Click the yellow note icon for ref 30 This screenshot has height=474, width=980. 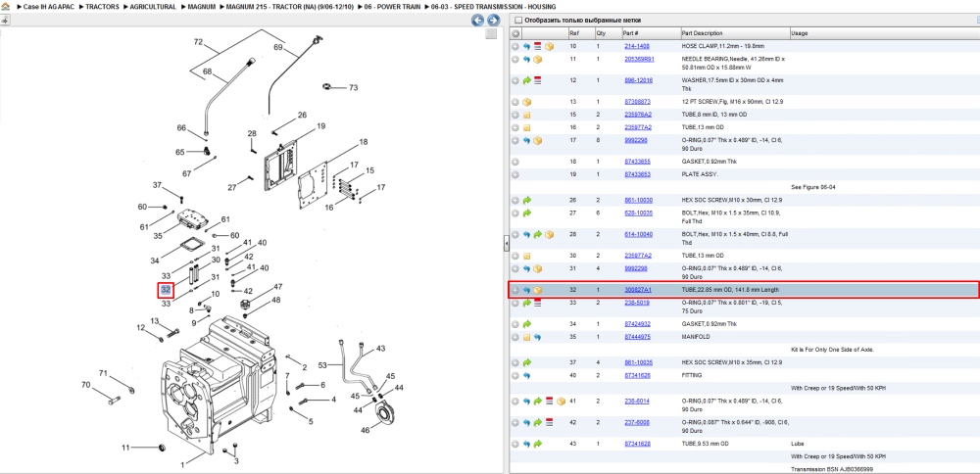(526, 256)
